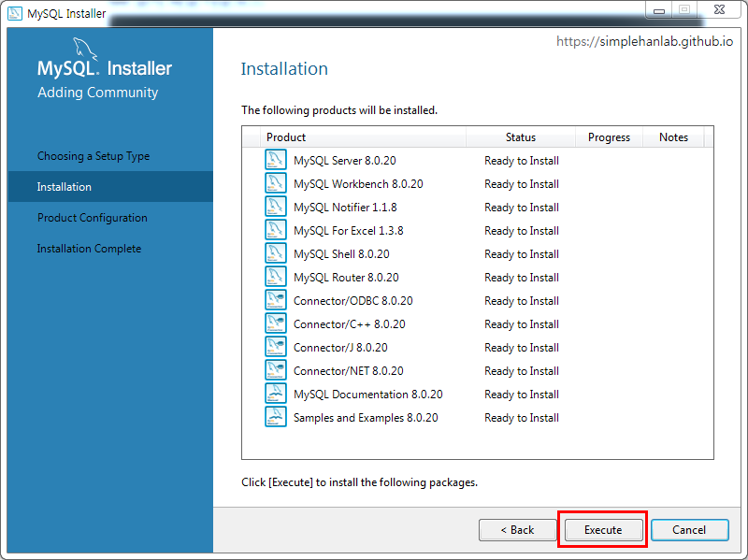Select the MySQL Shell 8.0.20 row text
Image resolution: width=748 pixels, height=560 pixels.
[341, 254]
